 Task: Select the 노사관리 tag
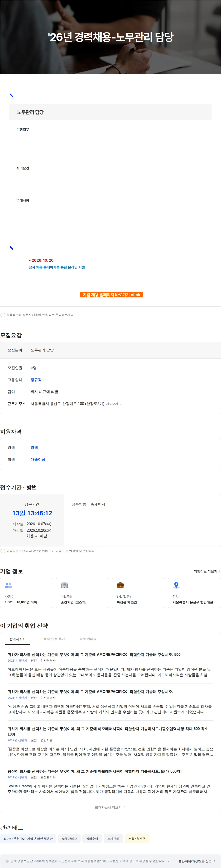tap(113, 839)
